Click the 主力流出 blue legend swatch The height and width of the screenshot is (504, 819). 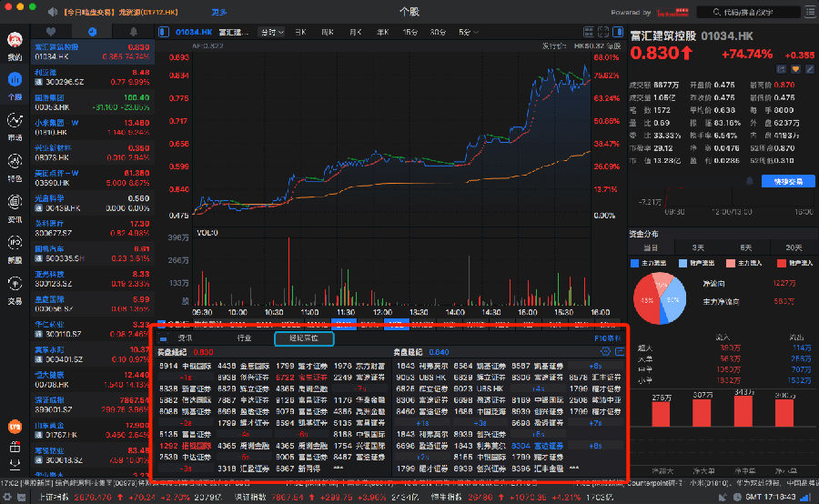634,263
